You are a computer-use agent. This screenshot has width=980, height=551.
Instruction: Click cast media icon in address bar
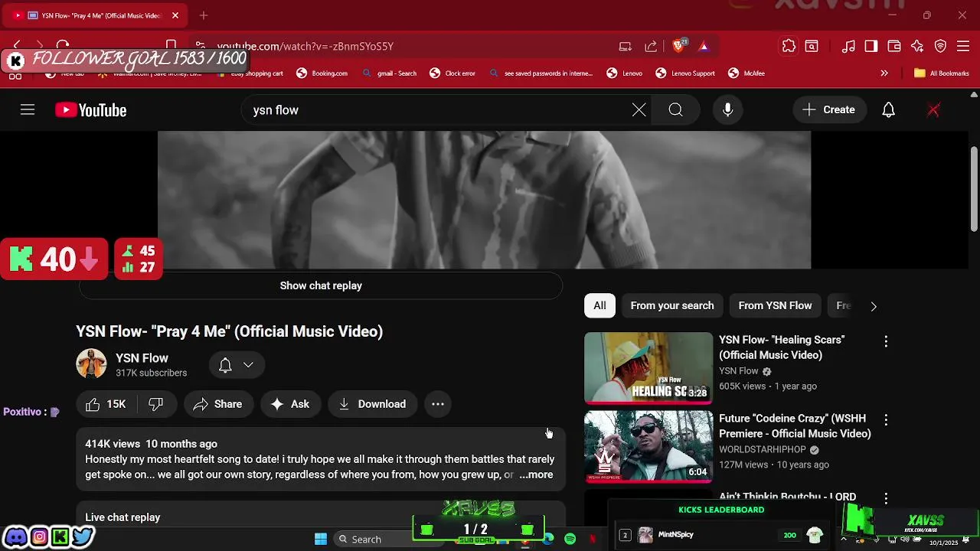[626, 46]
